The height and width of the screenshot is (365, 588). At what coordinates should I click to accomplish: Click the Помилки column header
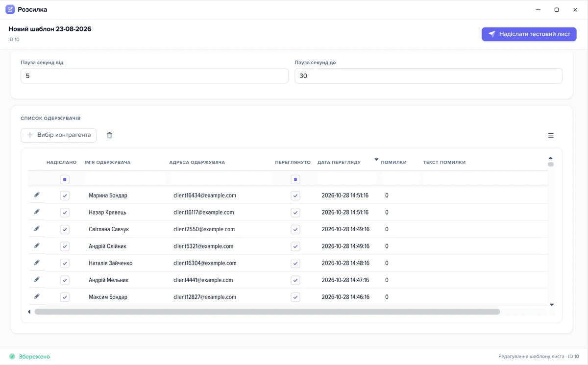pyautogui.click(x=394, y=162)
